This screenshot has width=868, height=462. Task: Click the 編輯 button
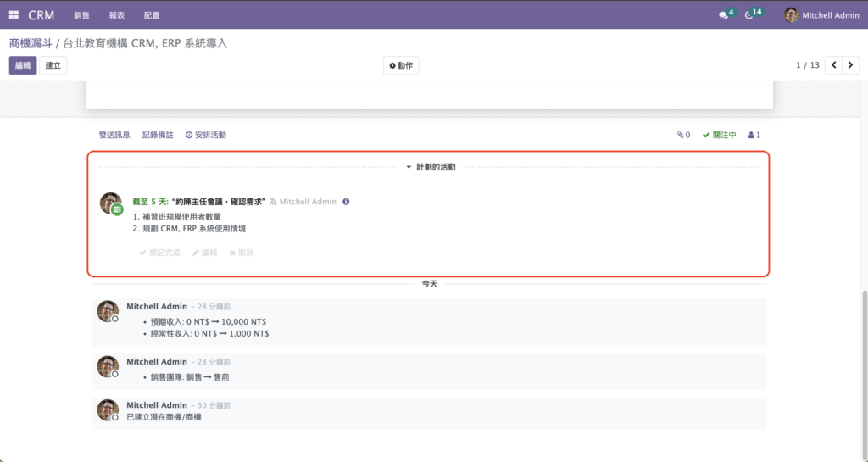pyautogui.click(x=23, y=65)
